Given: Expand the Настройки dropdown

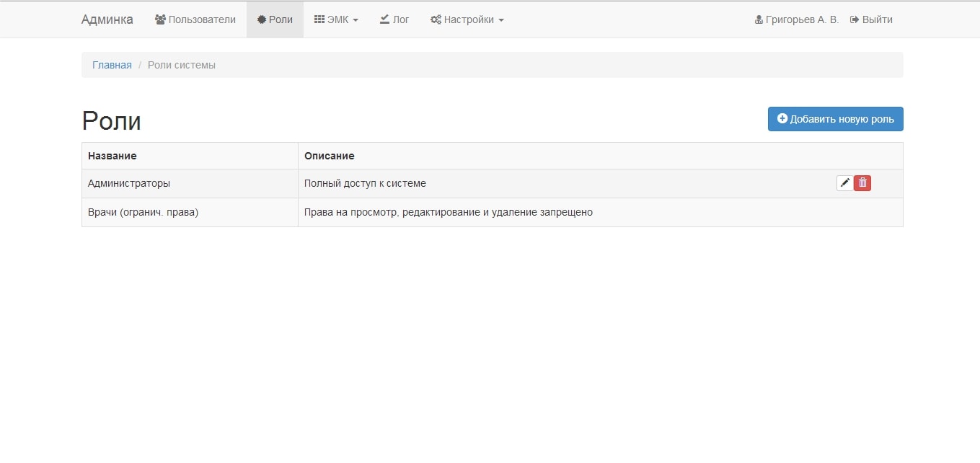Looking at the screenshot, I should pyautogui.click(x=467, y=19).
